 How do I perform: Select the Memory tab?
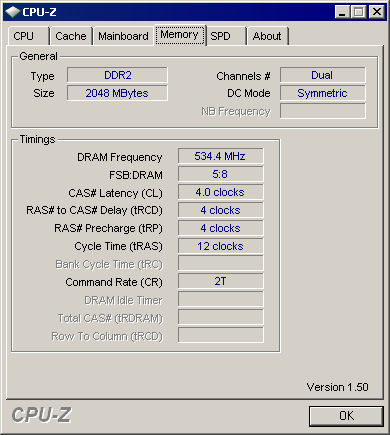point(179,35)
